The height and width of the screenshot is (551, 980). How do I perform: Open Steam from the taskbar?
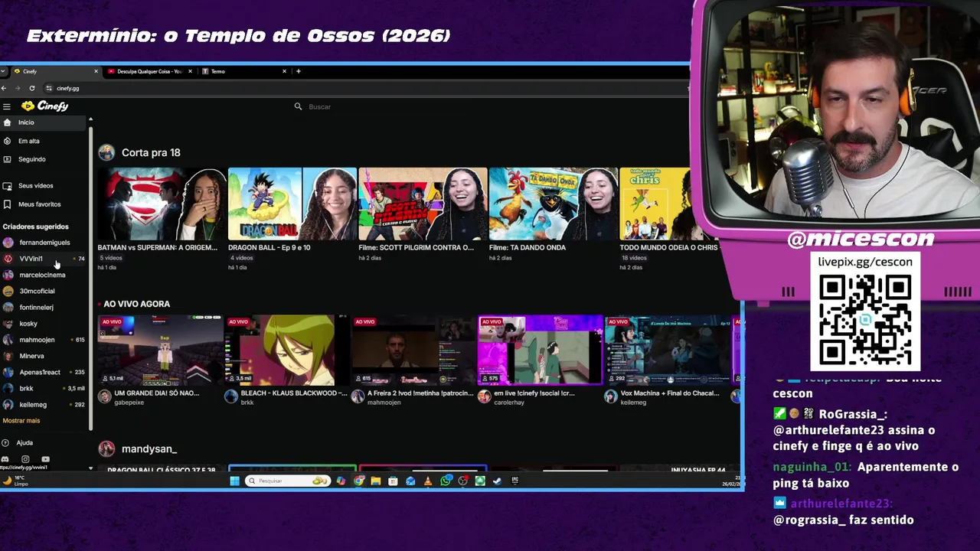click(497, 481)
